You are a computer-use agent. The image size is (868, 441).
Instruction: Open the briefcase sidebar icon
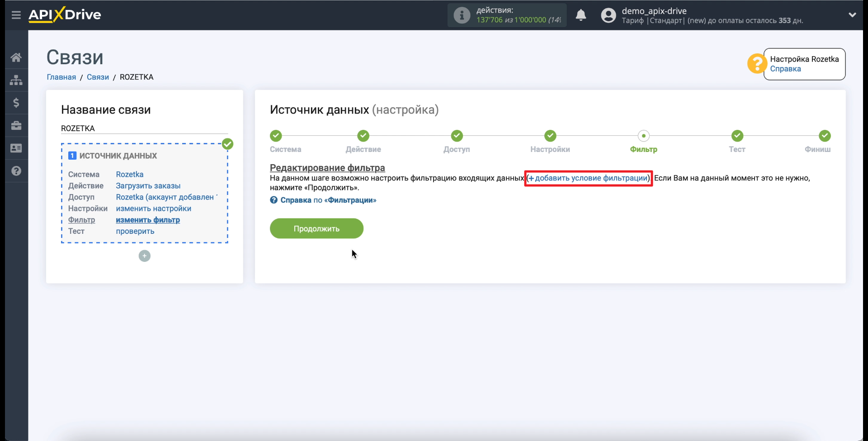16,125
